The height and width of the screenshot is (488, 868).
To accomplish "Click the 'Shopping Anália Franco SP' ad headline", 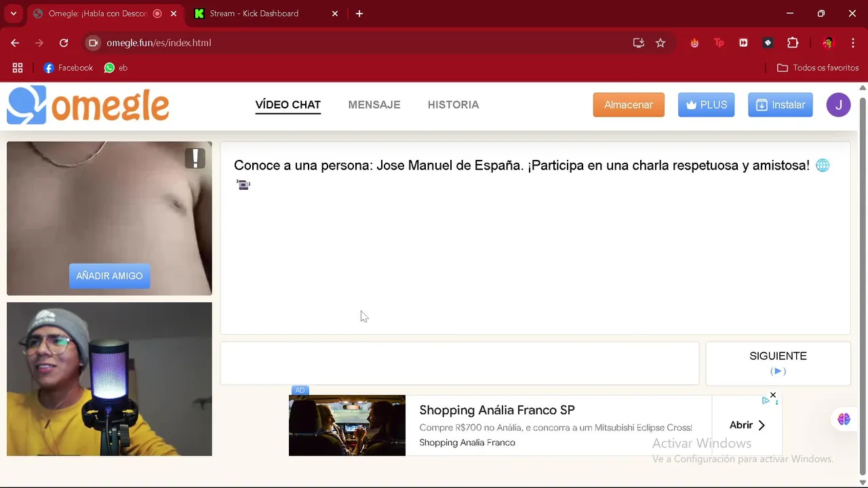I will coord(497,410).
